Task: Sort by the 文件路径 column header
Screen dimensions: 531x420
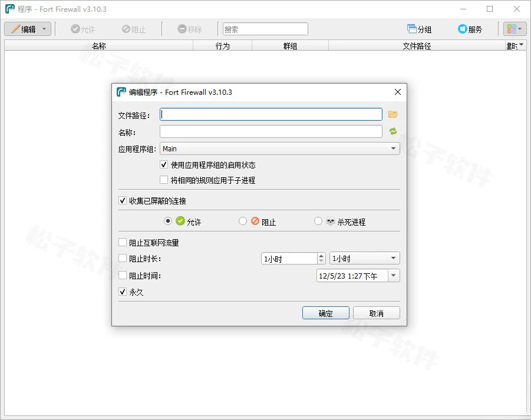Action: click(x=417, y=45)
